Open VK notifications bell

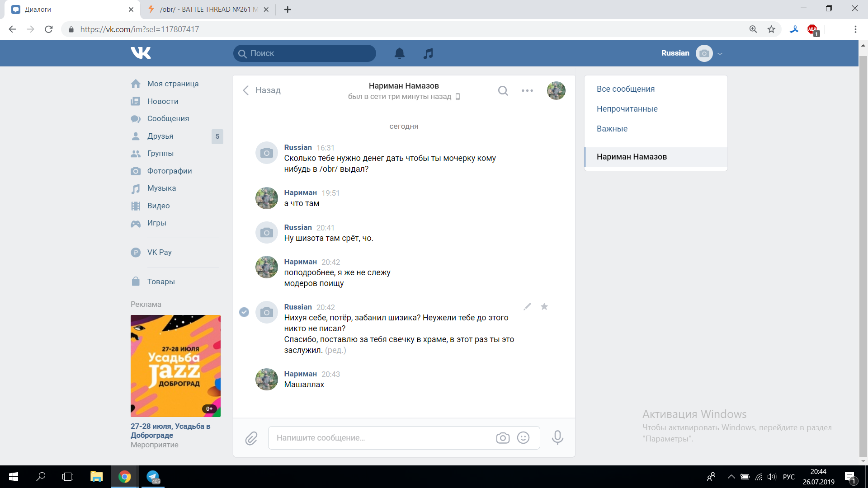(399, 53)
